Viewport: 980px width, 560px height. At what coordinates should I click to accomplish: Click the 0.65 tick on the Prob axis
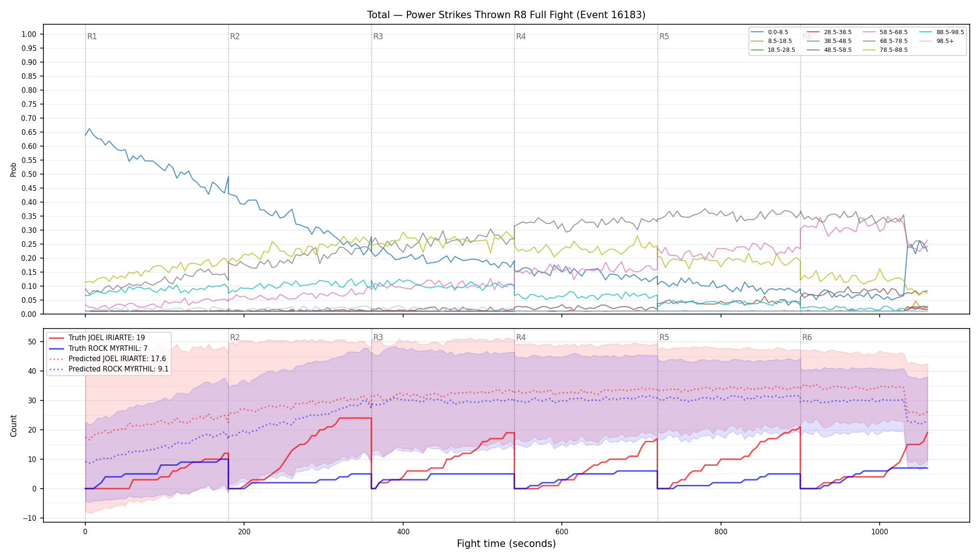pos(29,132)
